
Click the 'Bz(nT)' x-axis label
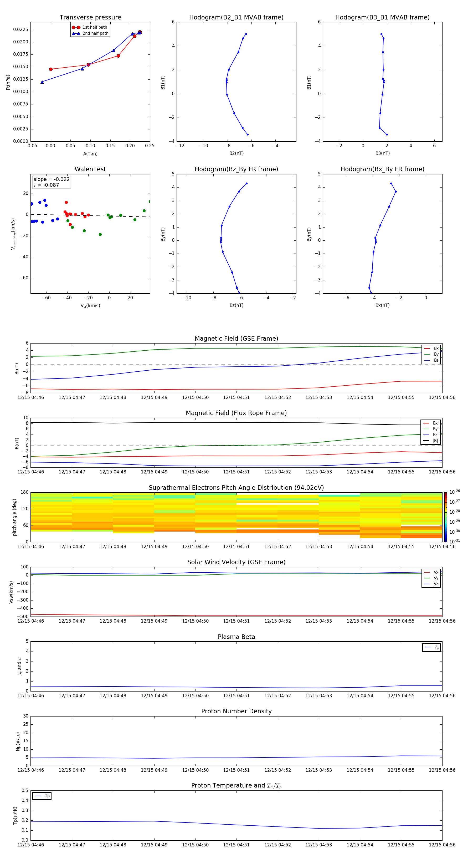coord(236,305)
